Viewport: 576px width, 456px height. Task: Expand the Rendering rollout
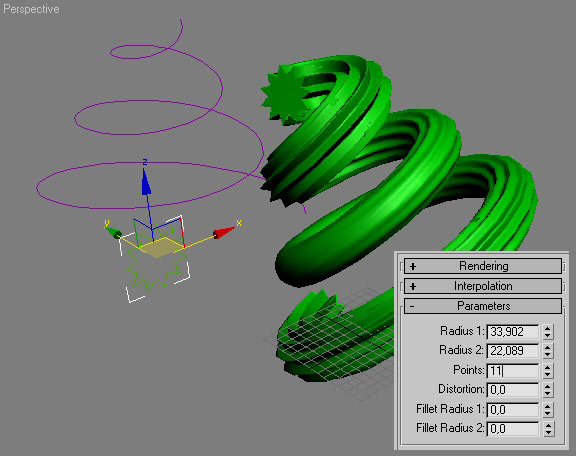[483, 266]
